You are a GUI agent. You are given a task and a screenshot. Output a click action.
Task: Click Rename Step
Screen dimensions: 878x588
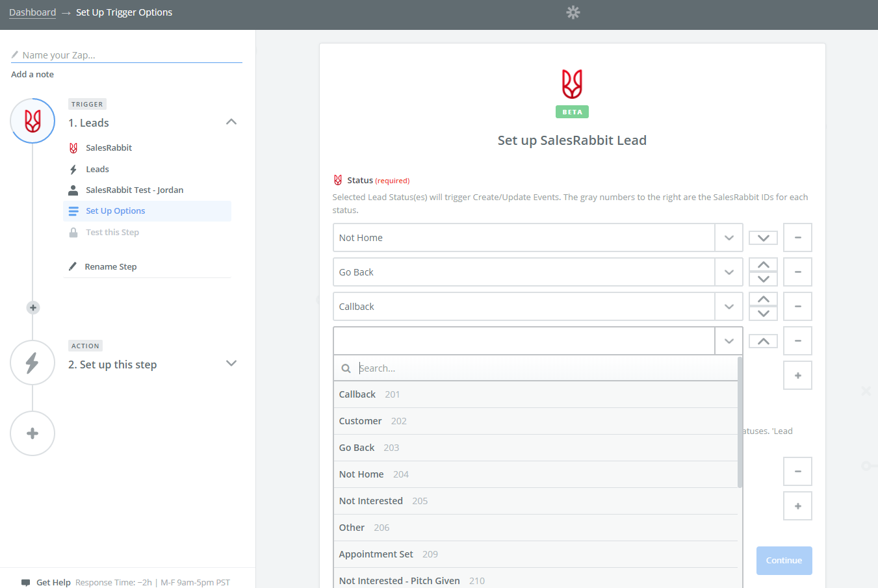click(x=110, y=267)
